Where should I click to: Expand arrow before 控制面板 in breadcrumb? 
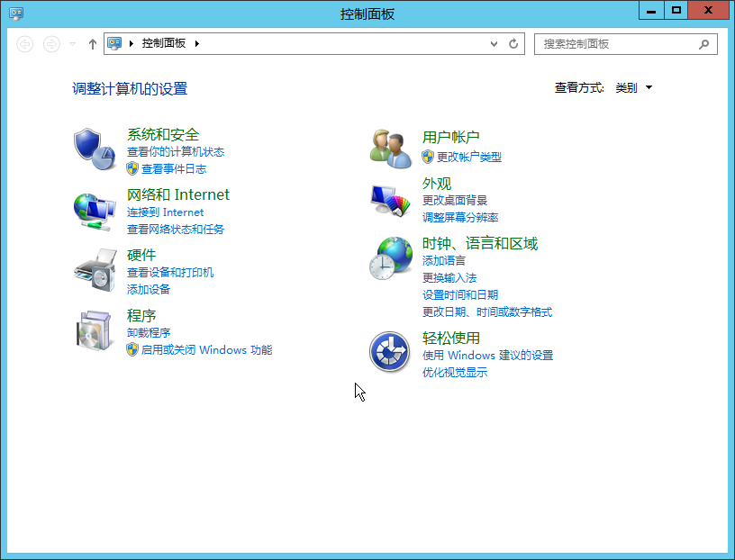(132, 43)
